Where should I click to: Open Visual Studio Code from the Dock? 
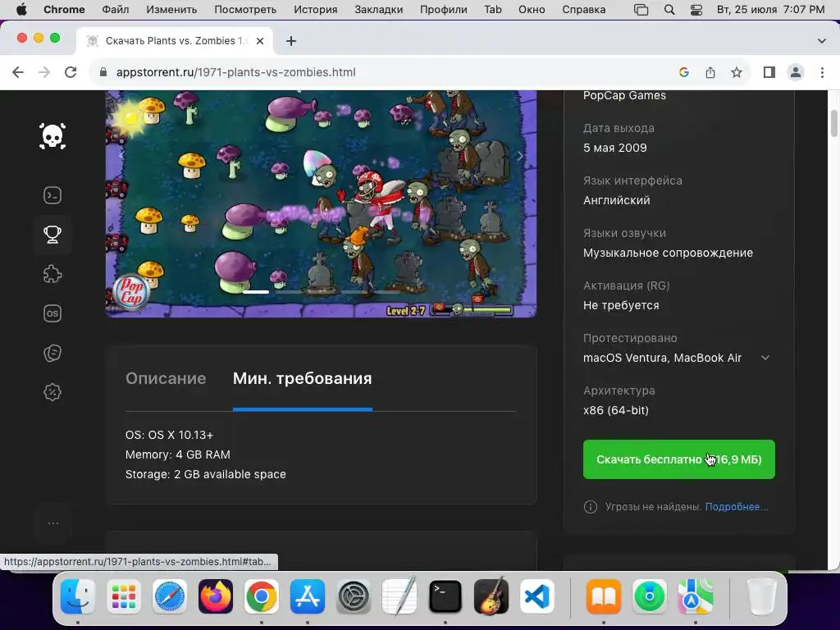[x=536, y=596]
